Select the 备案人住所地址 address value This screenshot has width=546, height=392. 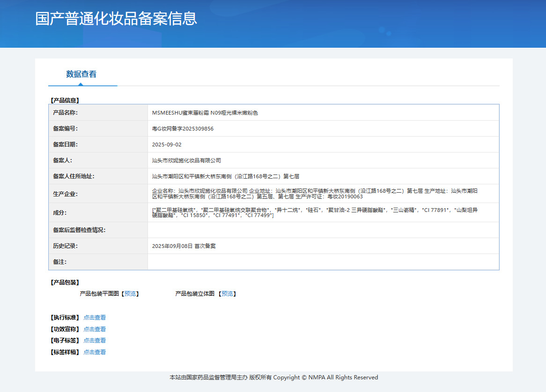tap(226, 176)
